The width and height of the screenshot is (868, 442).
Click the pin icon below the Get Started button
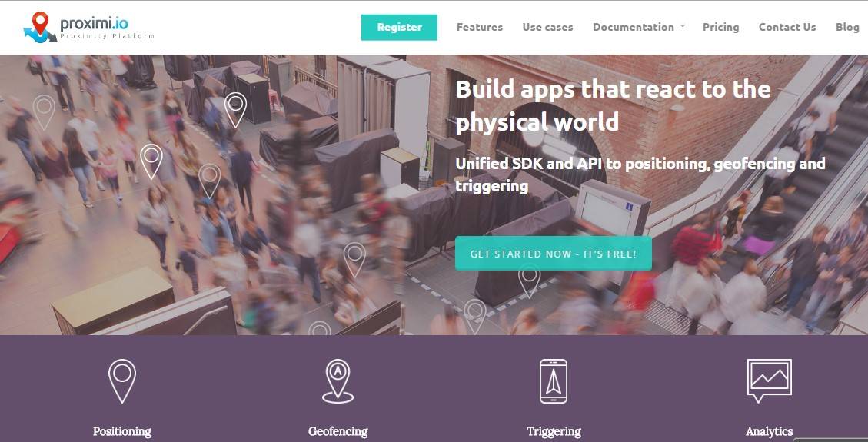pyautogui.click(x=529, y=281)
